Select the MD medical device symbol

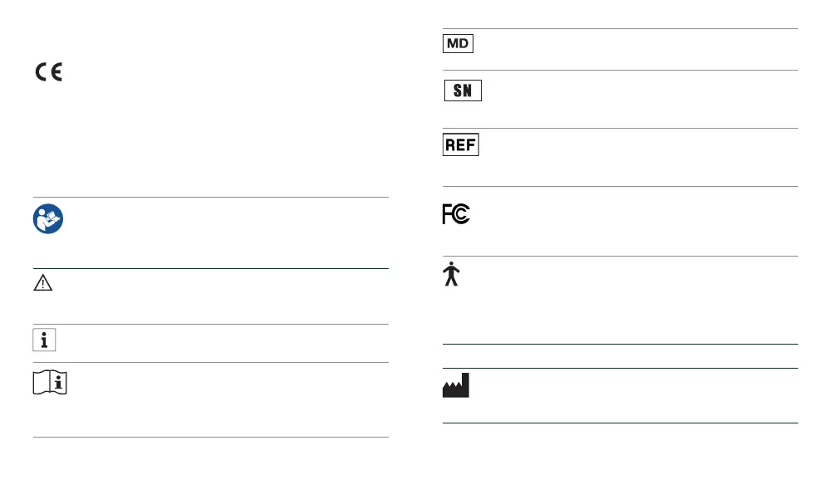458,43
